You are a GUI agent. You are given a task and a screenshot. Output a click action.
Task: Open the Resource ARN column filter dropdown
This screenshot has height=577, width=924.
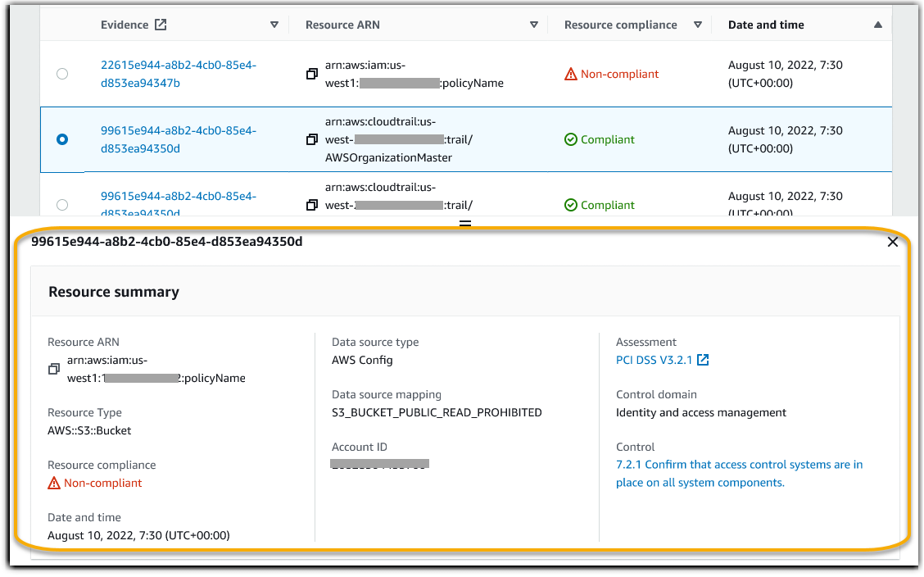[x=533, y=25]
